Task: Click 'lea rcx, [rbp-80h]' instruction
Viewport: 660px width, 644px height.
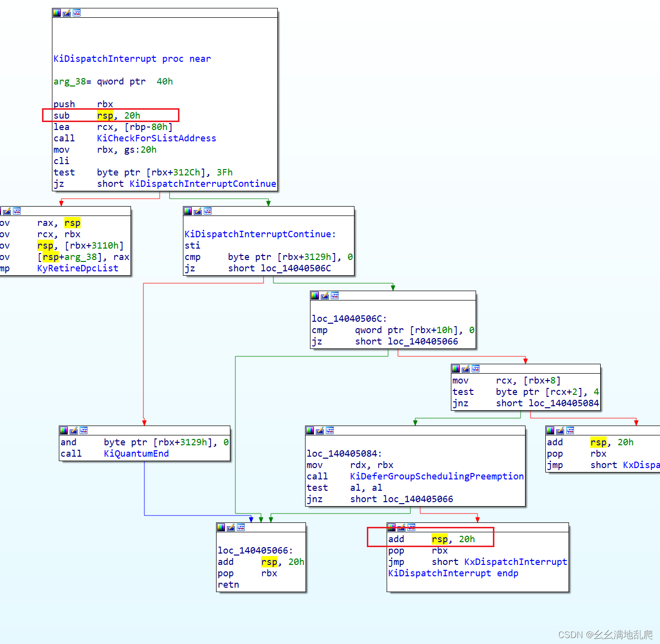Action: (x=113, y=127)
